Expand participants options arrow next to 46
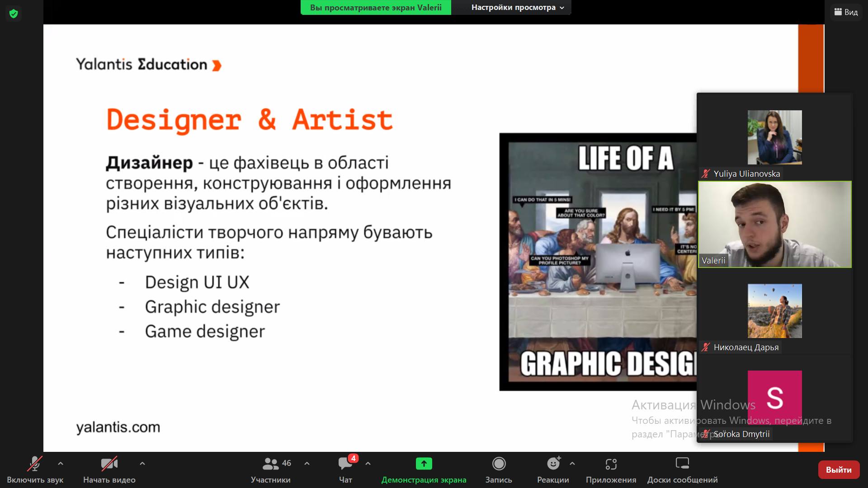 [x=307, y=464]
